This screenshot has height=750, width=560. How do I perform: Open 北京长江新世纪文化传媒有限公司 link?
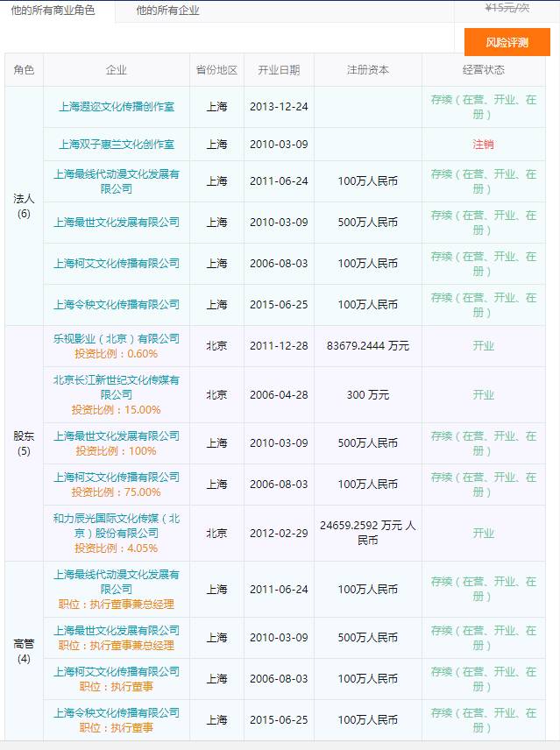pyautogui.click(x=117, y=387)
